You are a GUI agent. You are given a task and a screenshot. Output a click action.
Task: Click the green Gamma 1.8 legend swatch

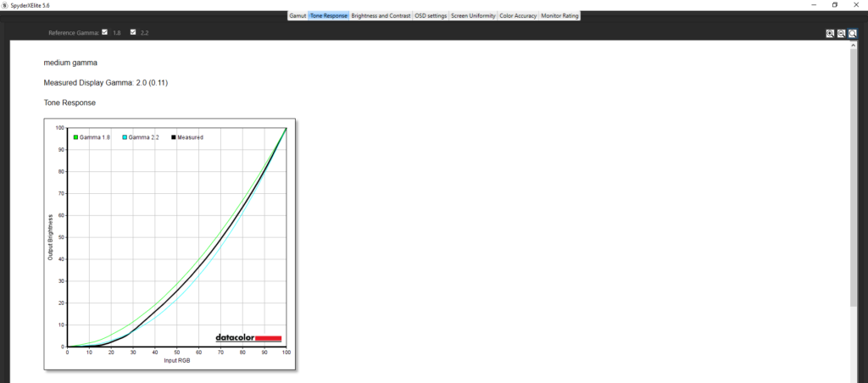tap(75, 136)
